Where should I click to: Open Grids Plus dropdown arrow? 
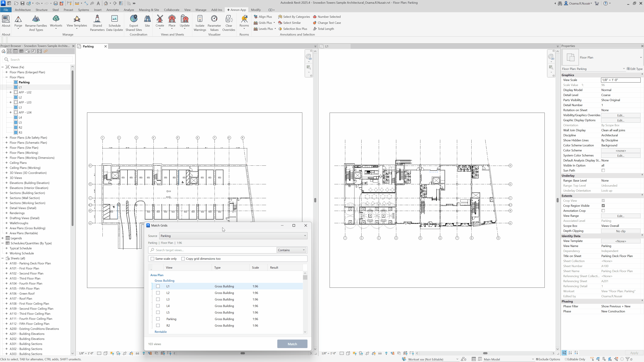click(274, 23)
